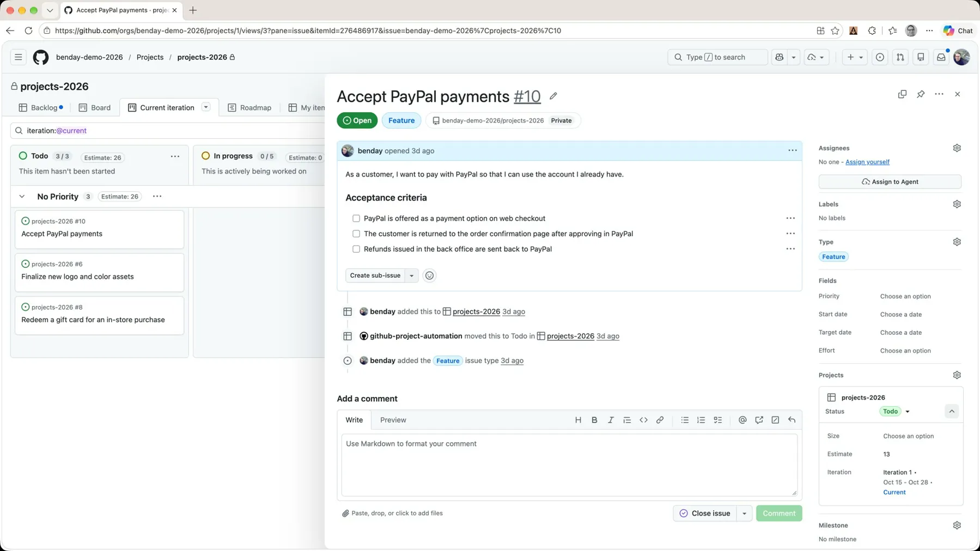Image resolution: width=980 pixels, height=551 pixels.
Task: Open Labels settings gear
Action: coord(957,204)
